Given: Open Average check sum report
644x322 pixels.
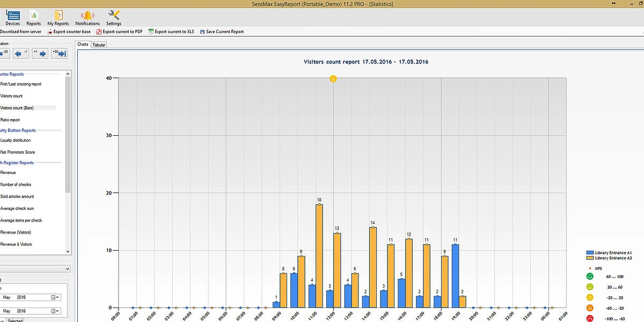Looking at the screenshot, I should coord(17,208).
